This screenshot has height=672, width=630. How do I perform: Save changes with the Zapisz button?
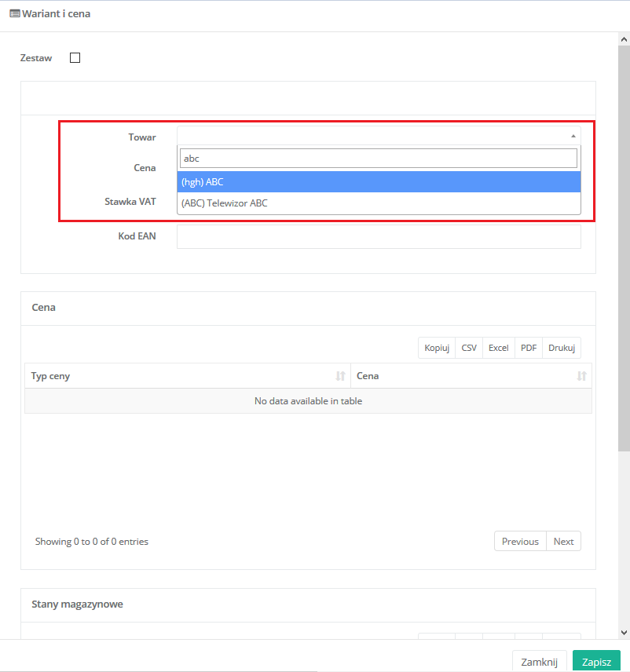[596, 662]
